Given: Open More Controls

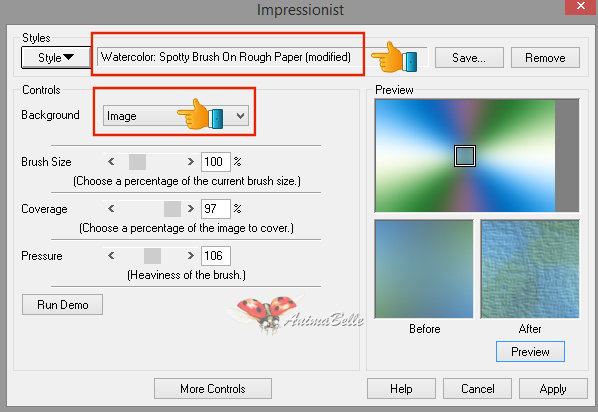Looking at the screenshot, I should point(213,389).
